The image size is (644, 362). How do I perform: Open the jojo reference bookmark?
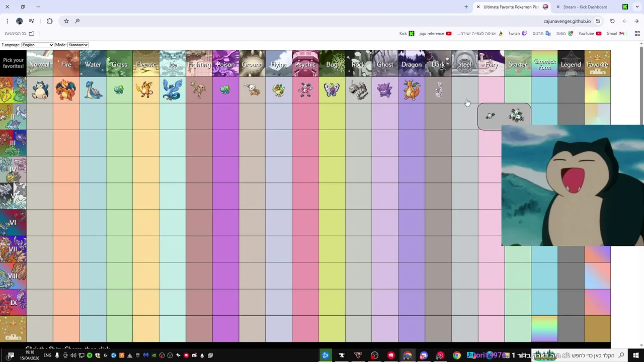click(435, 34)
